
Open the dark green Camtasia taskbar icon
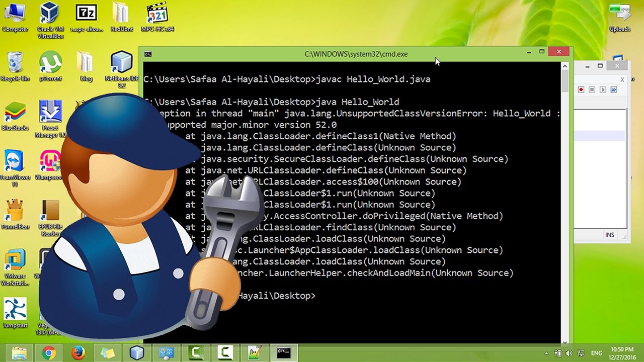[x=196, y=353]
